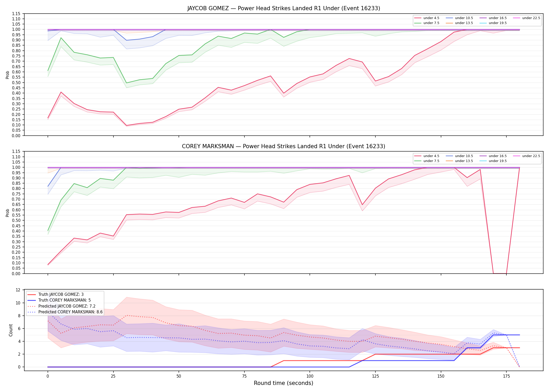Click the x-axis tick label 0
Screen dimensions: 549x392
[48, 376]
